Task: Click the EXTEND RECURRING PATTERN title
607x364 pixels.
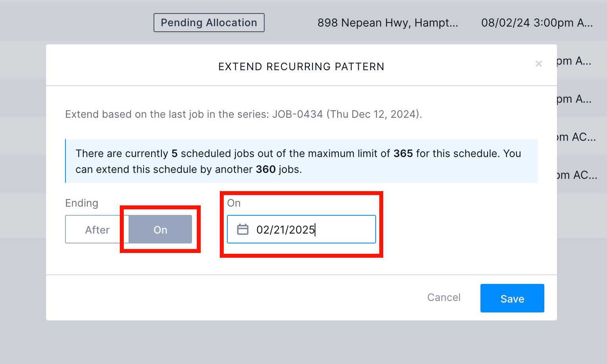Action: coord(301,66)
